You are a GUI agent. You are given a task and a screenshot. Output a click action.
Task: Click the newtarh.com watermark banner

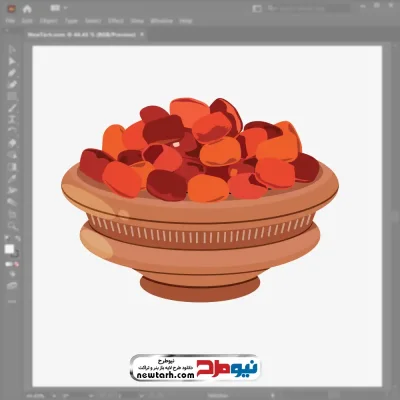[195, 368]
